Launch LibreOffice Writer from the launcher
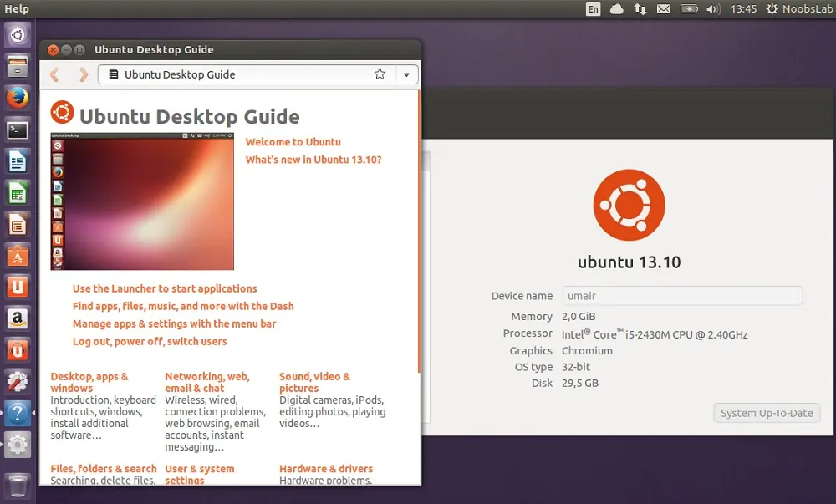This screenshot has height=504, width=836. coord(17,161)
